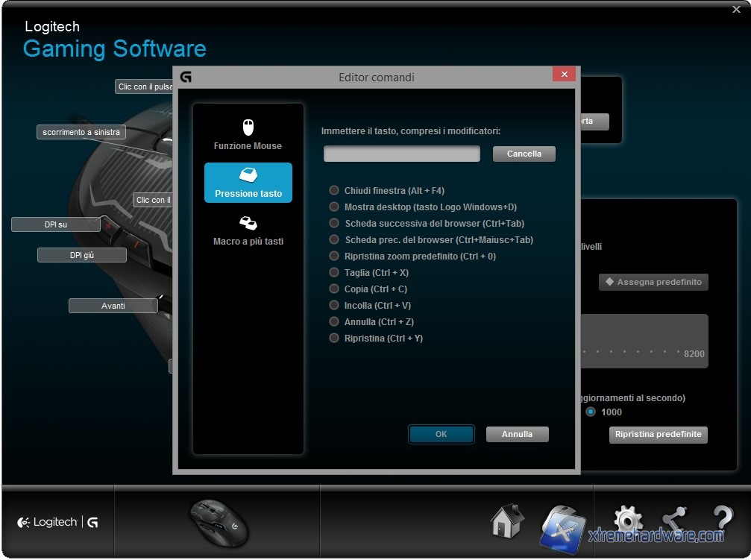Select Copia (Ctrl + C) radio button
Screen dimensions: 751x560
click(334, 289)
